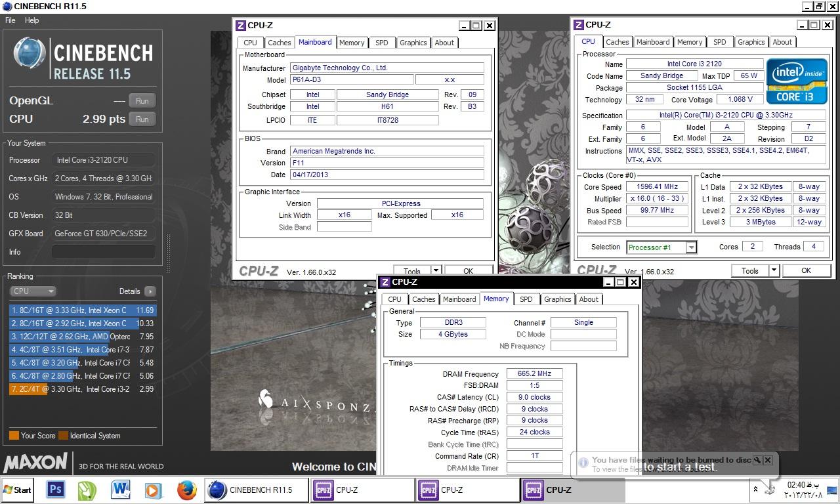Switch to CPU tab in Mainboard CPU-Z window
The width and height of the screenshot is (840, 504).
(251, 43)
